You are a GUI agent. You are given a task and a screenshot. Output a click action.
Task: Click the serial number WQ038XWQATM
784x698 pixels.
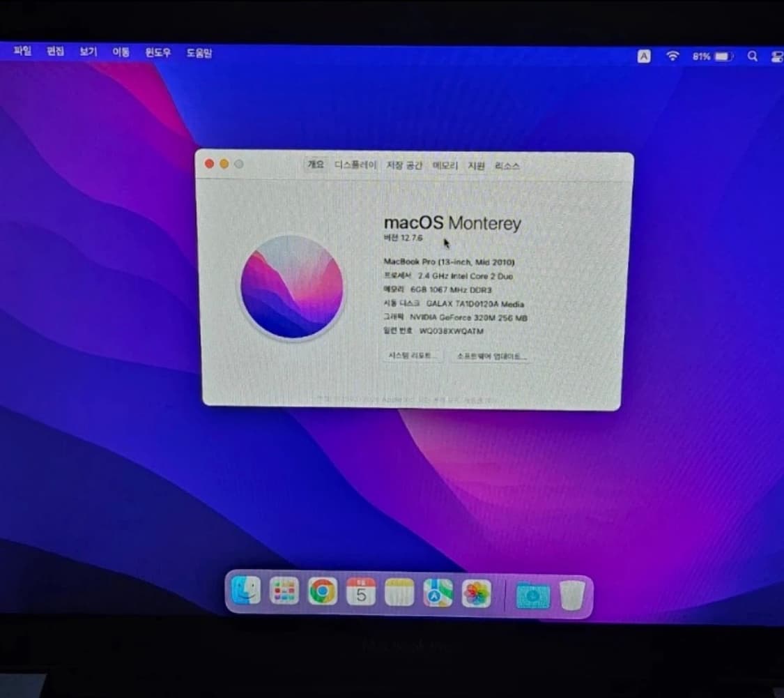coord(451,331)
